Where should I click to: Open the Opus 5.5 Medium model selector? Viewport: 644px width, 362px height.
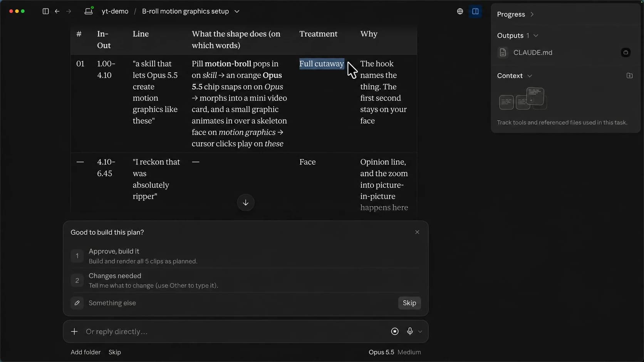(x=394, y=352)
